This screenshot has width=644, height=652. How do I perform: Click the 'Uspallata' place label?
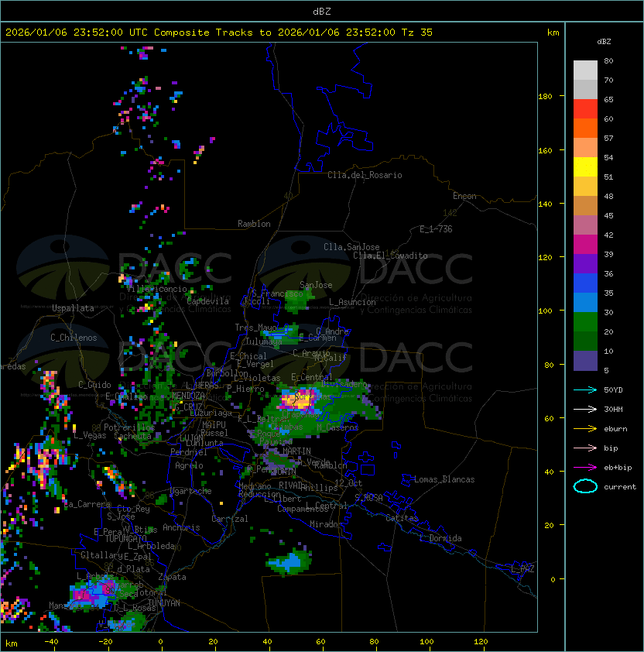(73, 308)
